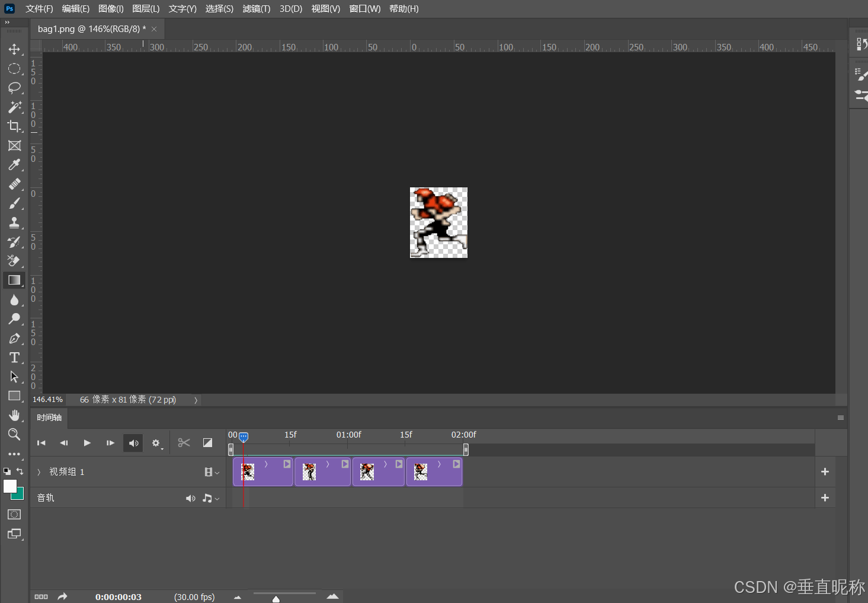This screenshot has height=603, width=868.
Task: Select the Spot Healing Brush tool
Action: pyautogui.click(x=14, y=184)
